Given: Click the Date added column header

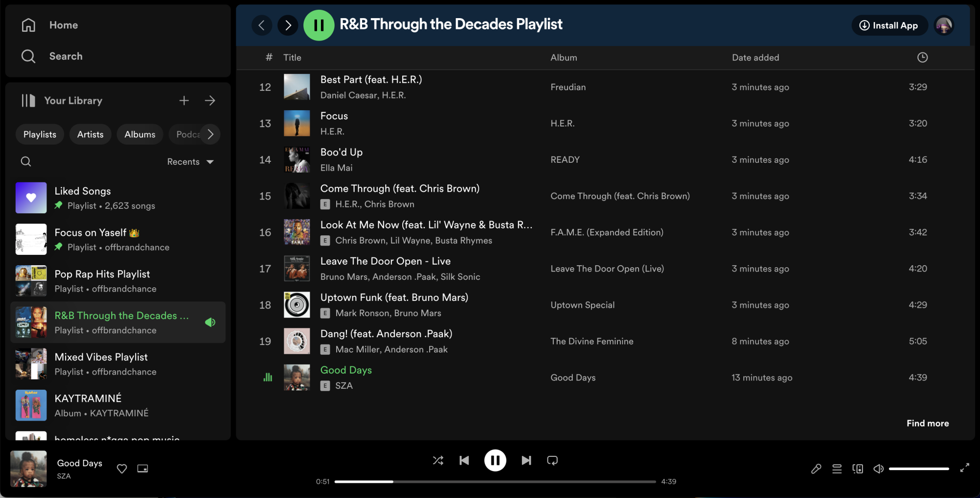Looking at the screenshot, I should [x=755, y=57].
